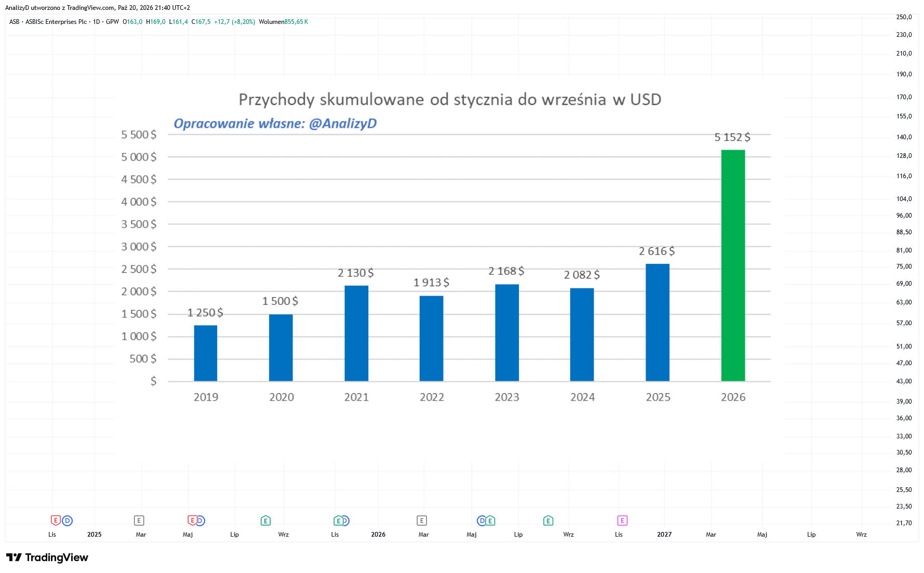Click the blue D dividend marker after Maj 2026
This screenshot has width=924, height=573.
click(481, 521)
